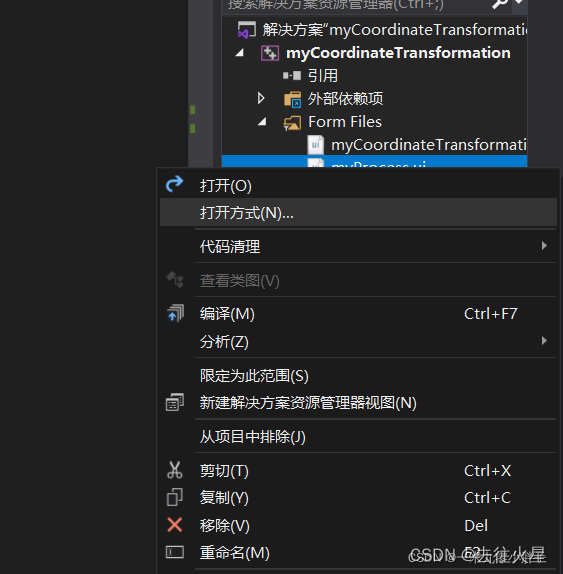This screenshot has height=574, width=563.
Task: Select 分析(Z) menu entry
Action: tap(358, 341)
